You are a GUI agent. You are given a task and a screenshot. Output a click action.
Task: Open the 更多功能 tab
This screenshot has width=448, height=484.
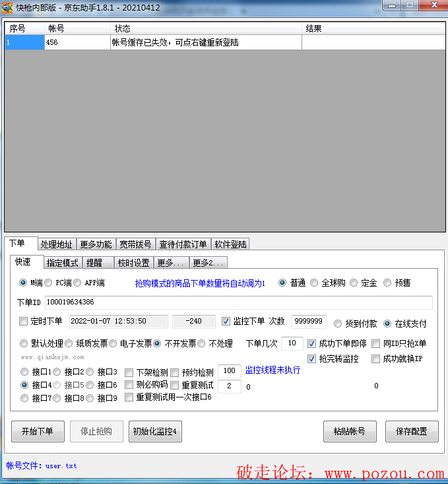tap(96, 244)
